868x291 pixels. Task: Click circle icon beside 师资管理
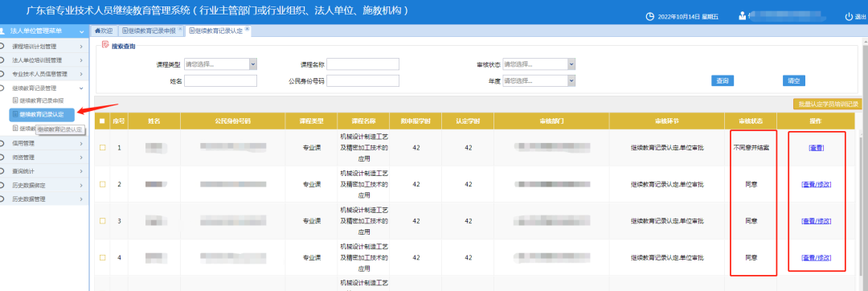[2, 157]
